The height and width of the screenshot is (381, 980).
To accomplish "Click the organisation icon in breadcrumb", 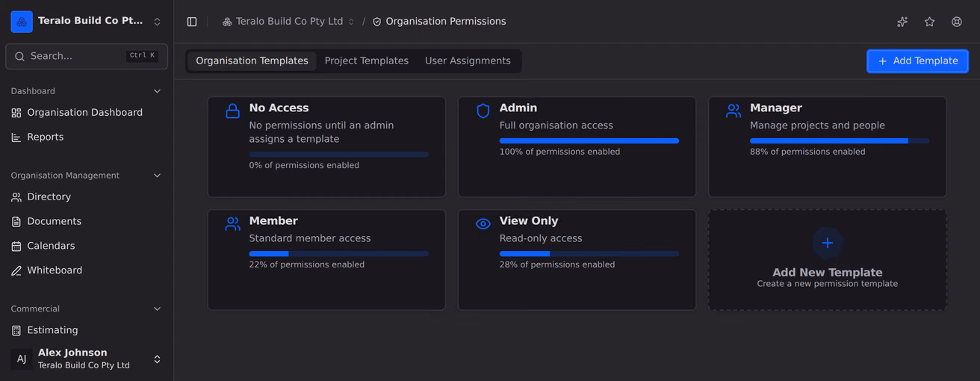I will pos(227,22).
